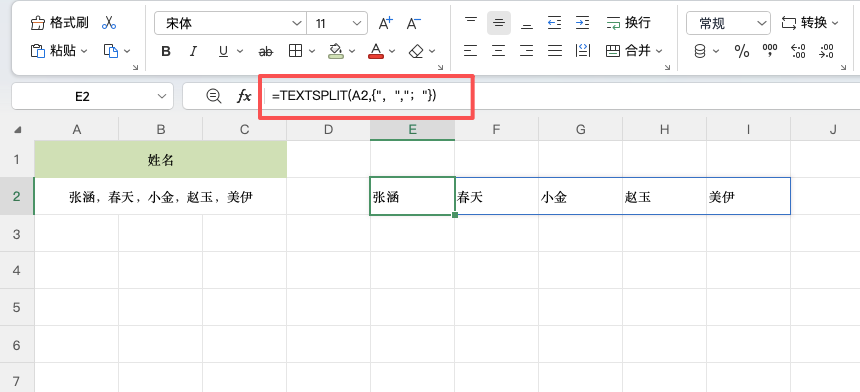Click the Copy icon
Viewport: 860px width, 392px height.
tap(111, 51)
